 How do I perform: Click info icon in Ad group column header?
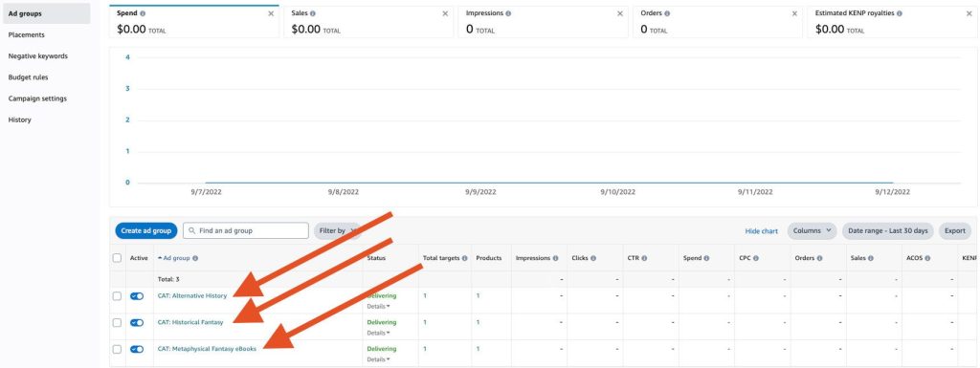click(x=195, y=258)
